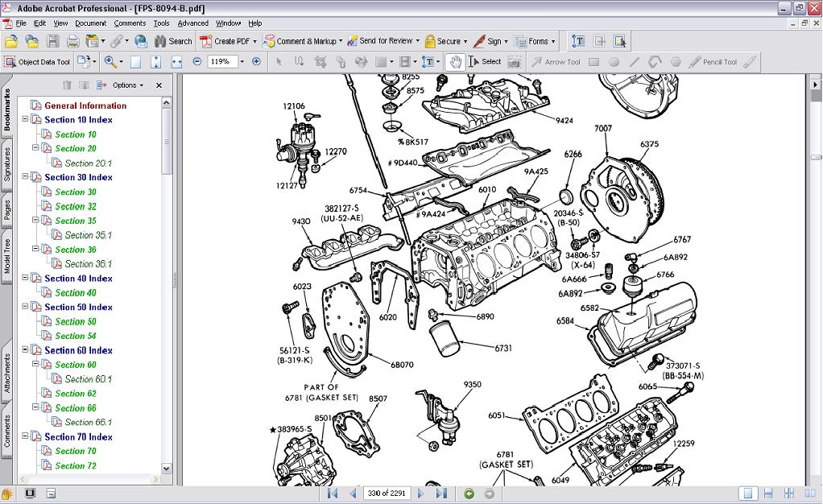Click the zoom out minus button

coord(196,61)
